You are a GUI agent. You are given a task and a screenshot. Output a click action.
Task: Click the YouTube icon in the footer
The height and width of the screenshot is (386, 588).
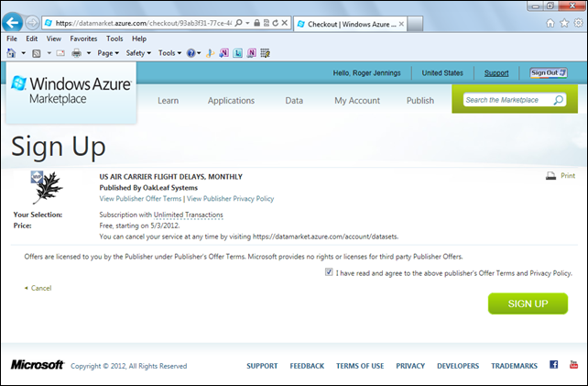[x=573, y=364]
